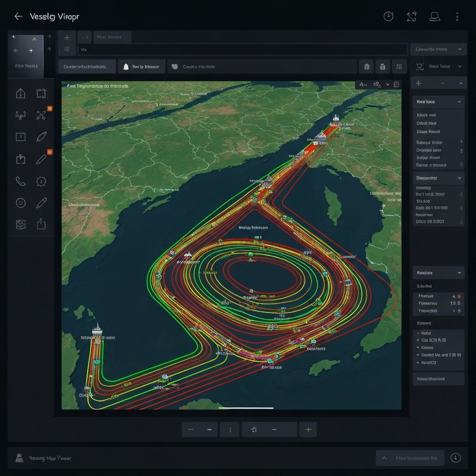Select the Home tool in the left sidebar
This screenshot has width=476, height=476.
20,93
